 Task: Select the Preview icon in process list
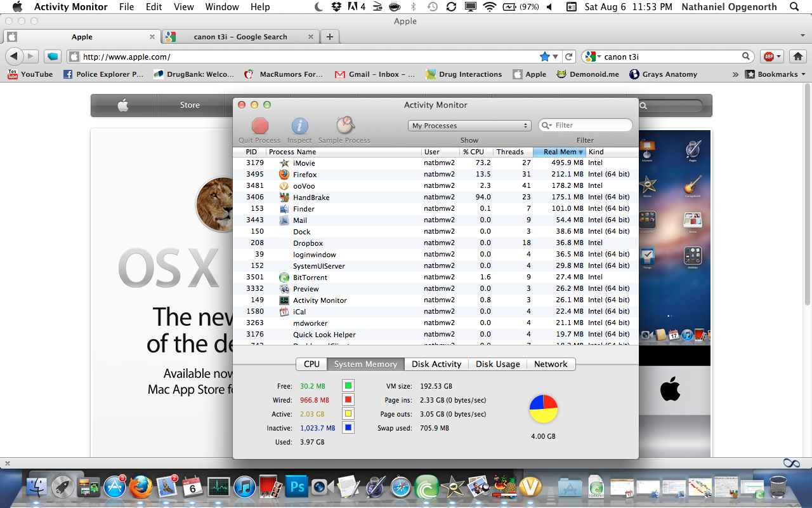284,289
